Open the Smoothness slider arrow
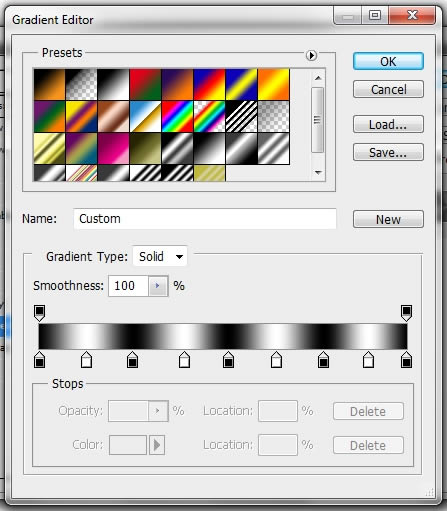This screenshot has height=511, width=447. point(158,286)
